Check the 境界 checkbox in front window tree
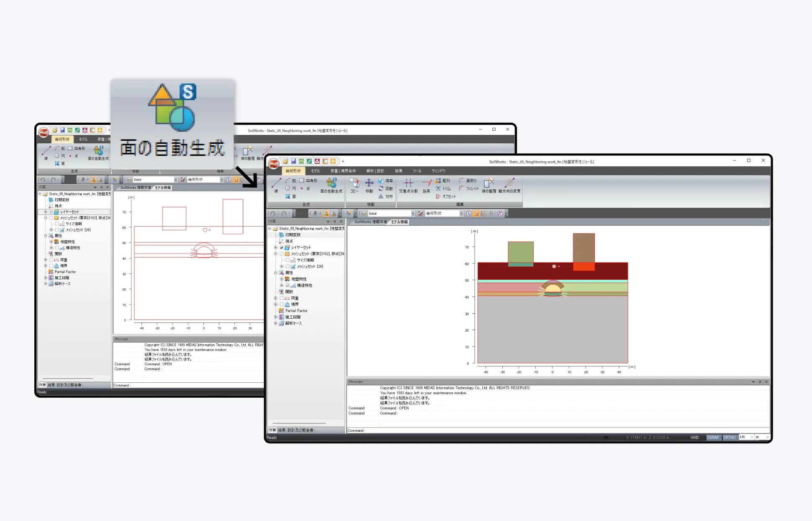 coord(282,304)
